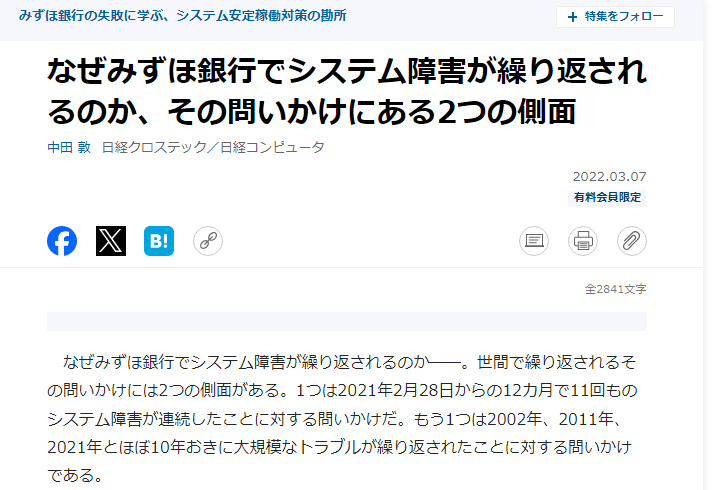Image resolution: width=716 pixels, height=490 pixels.
Task: Open author 中田 敦's profile link
Action: click(69, 147)
